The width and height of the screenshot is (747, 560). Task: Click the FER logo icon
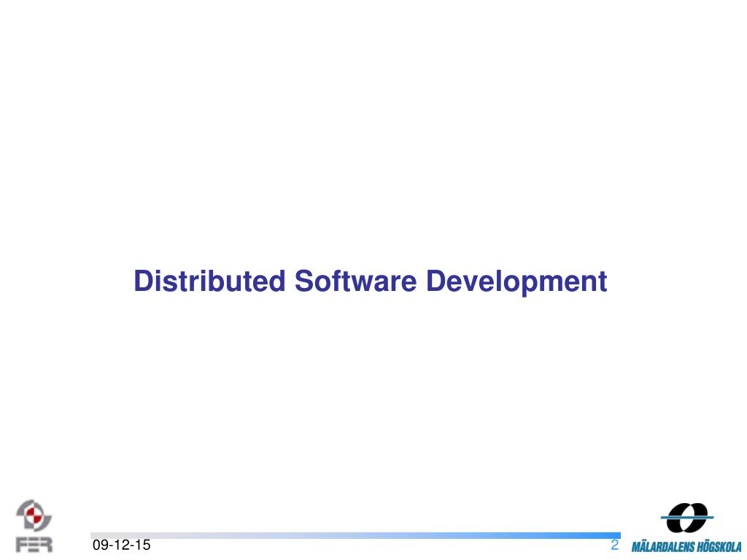(x=34, y=526)
